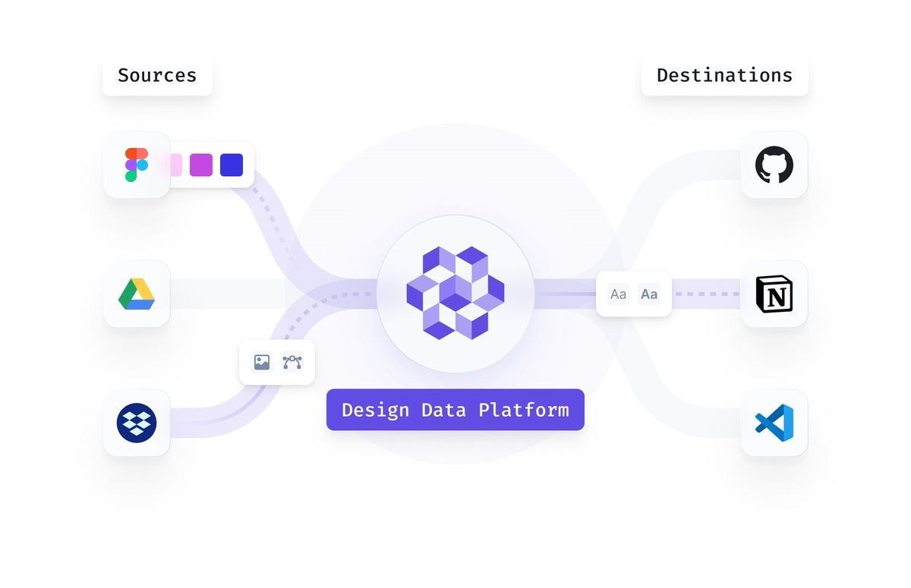911x588 pixels.
Task: Click the Sources label
Action: click(157, 75)
